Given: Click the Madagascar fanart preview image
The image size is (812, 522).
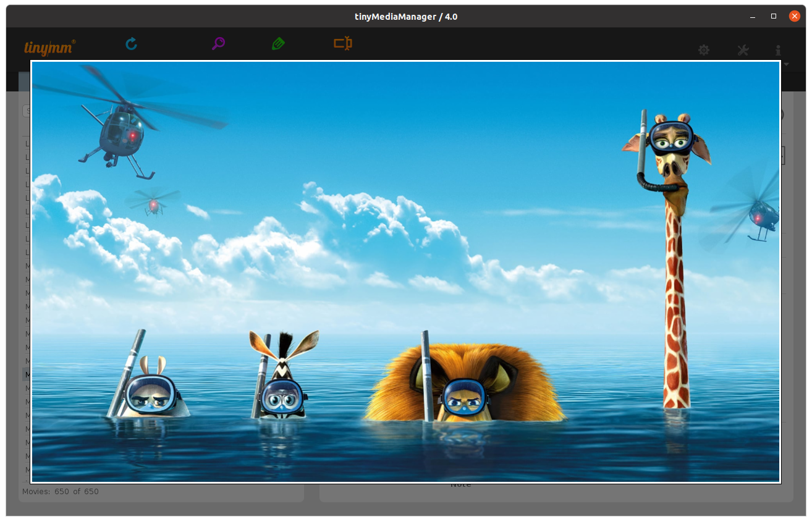Looking at the screenshot, I should point(406,271).
